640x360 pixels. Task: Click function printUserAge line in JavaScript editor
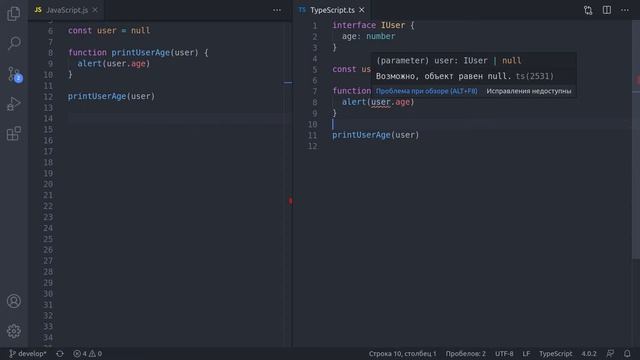point(138,53)
